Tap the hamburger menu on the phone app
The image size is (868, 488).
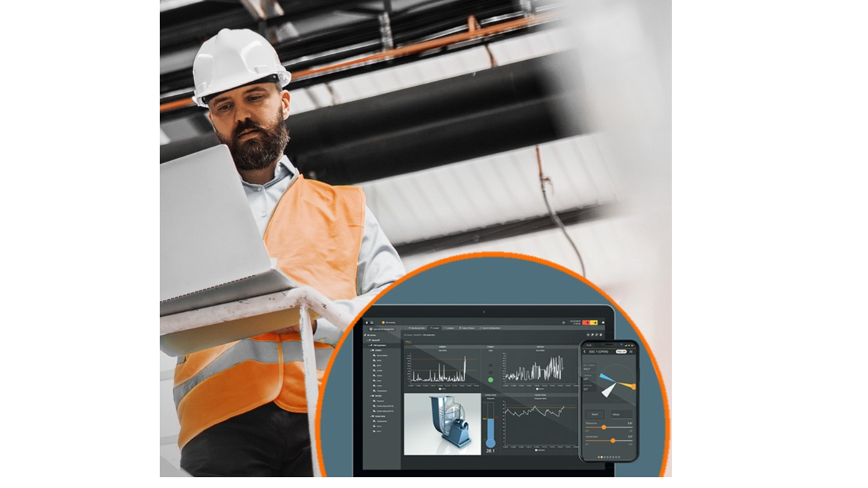click(x=631, y=351)
